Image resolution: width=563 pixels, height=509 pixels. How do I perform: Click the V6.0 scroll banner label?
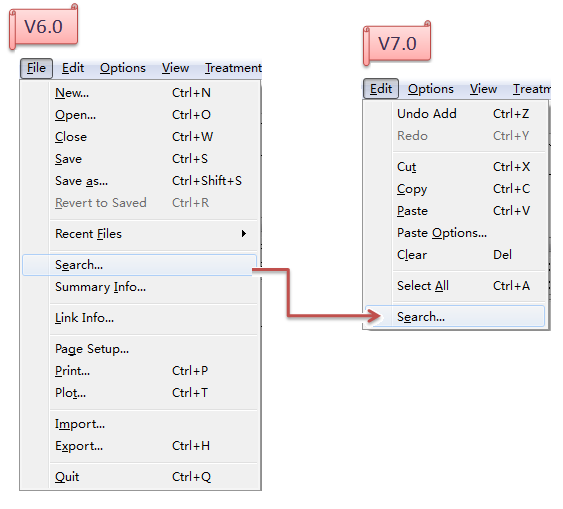point(43,27)
